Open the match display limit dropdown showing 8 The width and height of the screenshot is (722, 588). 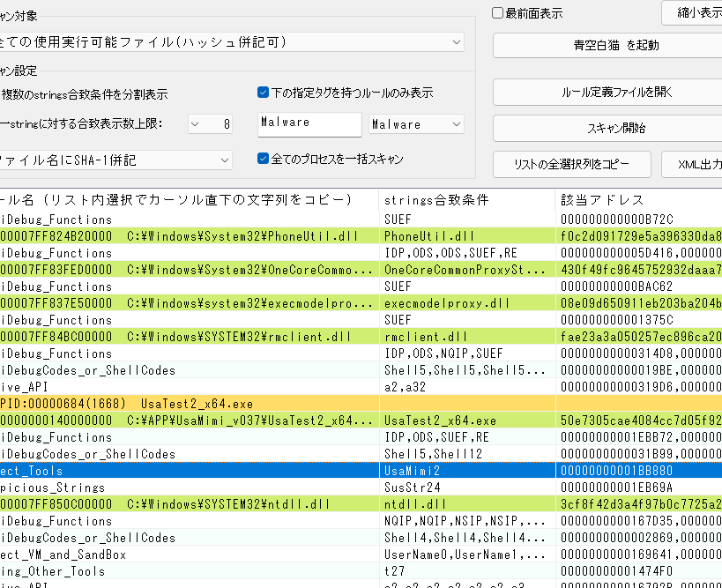[x=211, y=124]
